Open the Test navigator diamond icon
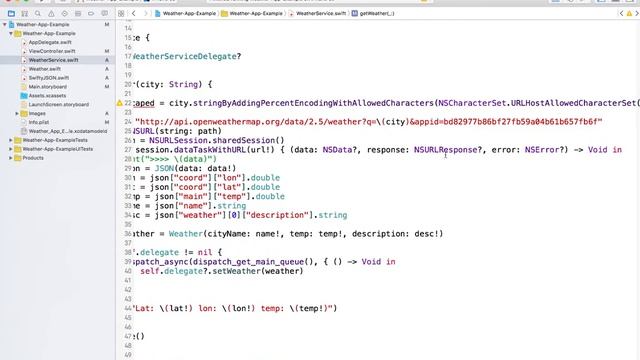Screen dimensions: 640x360 click(x=64, y=13)
